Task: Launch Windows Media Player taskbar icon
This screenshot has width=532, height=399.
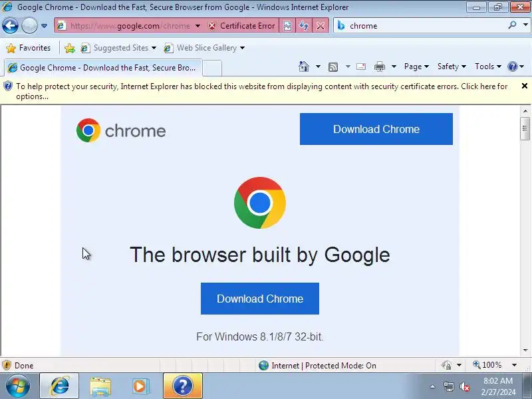Action: point(140,386)
